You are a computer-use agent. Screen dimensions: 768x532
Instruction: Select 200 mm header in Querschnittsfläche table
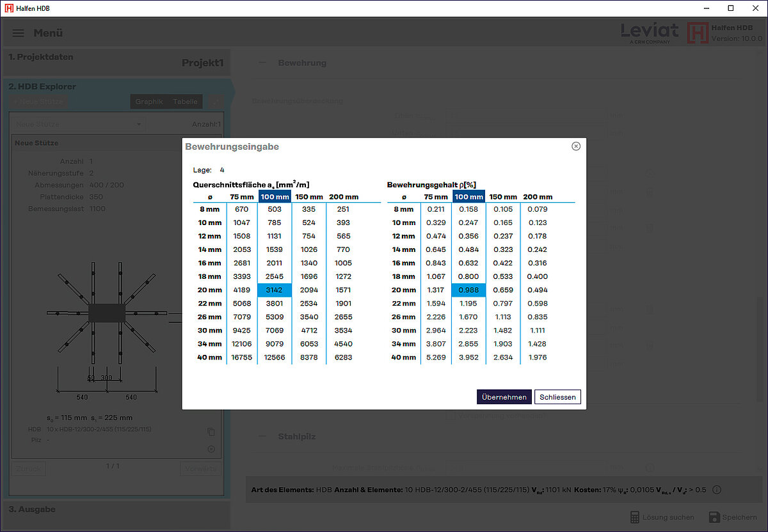pos(343,196)
